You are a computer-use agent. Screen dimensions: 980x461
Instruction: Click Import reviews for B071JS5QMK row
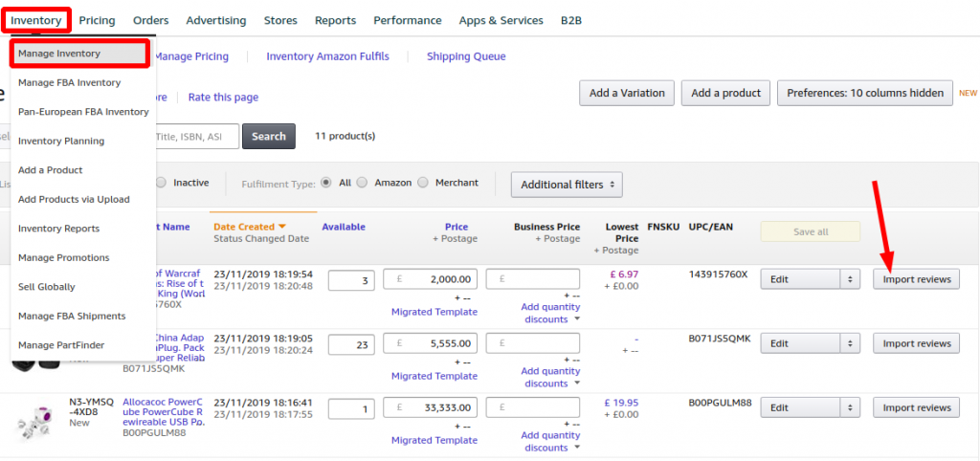pyautogui.click(x=916, y=343)
